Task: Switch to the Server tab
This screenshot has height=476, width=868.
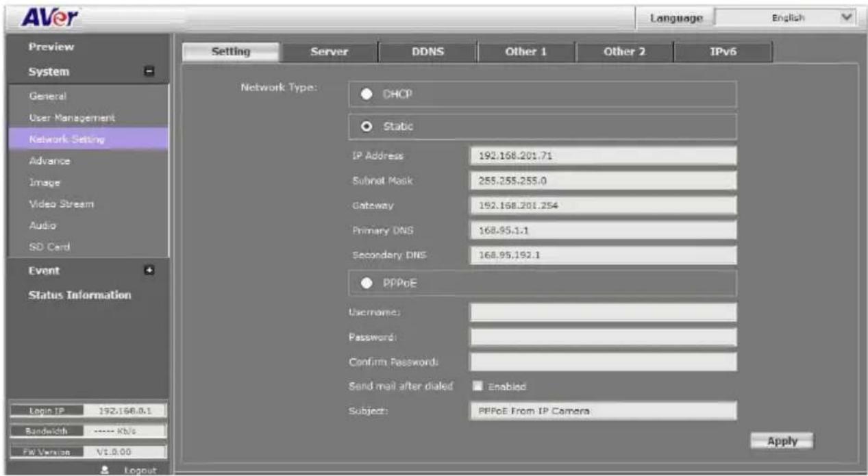Action: coord(330,52)
